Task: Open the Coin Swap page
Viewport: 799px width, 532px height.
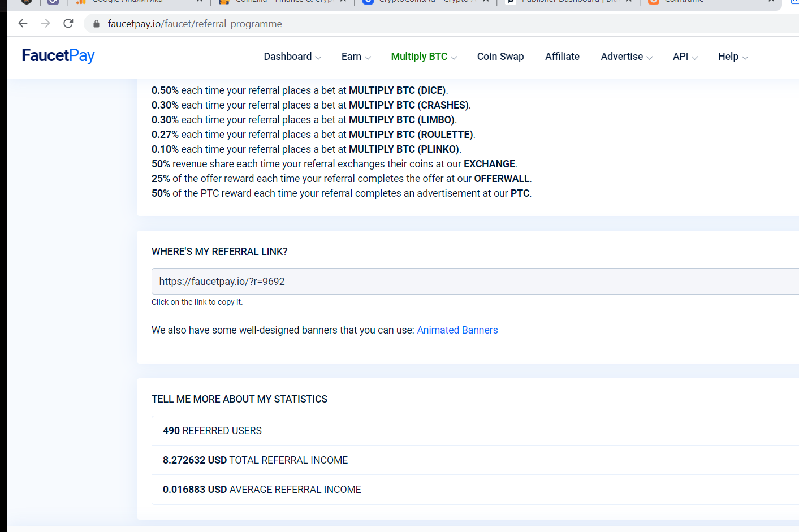Action: click(500, 57)
